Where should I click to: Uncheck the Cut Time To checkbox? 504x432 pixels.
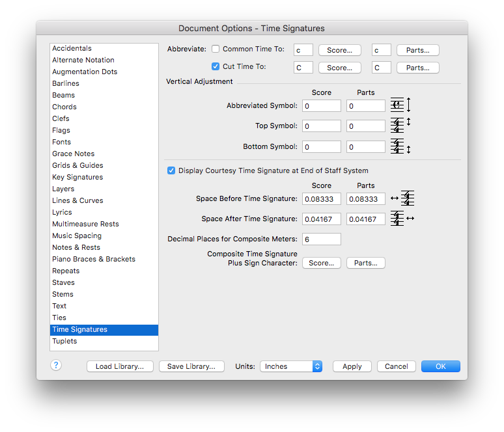pos(216,66)
